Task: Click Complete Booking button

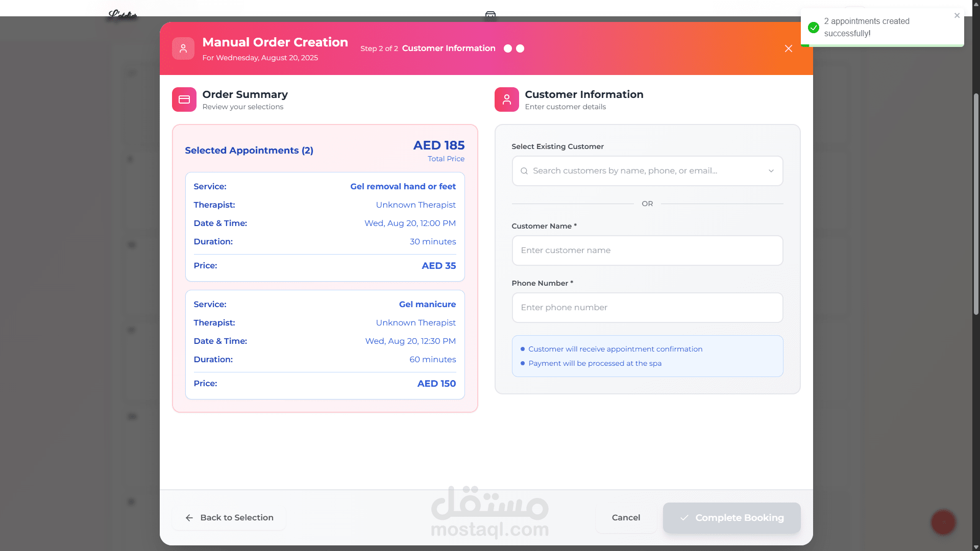Action: (731, 518)
